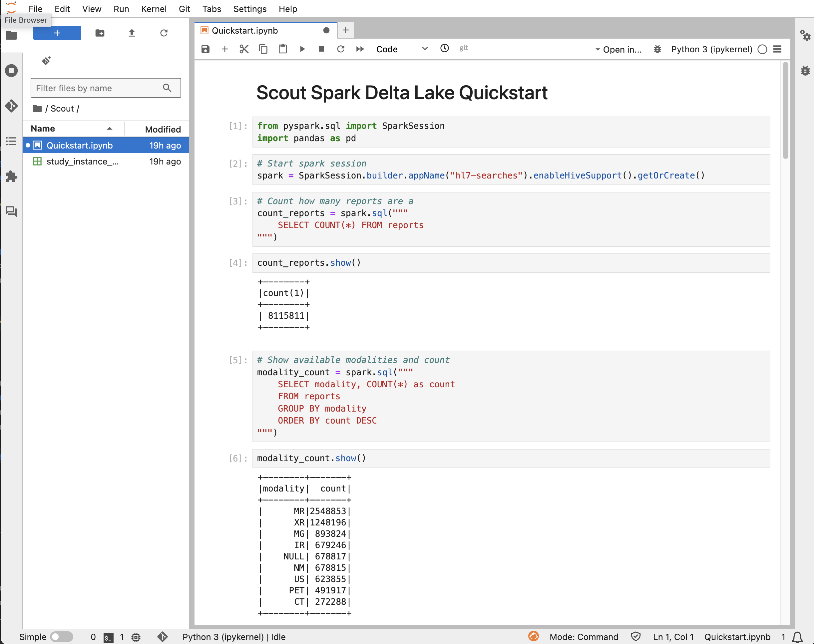Click the Scout breadcrumb folder link
The image size is (814, 644).
pos(62,109)
